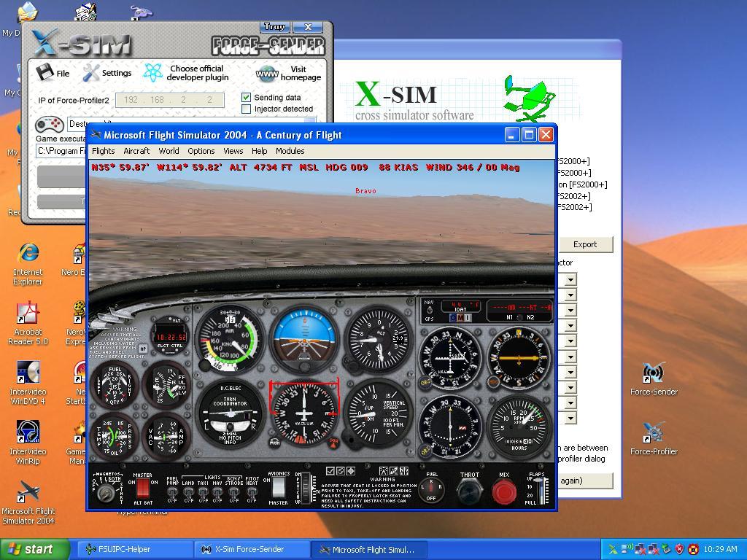Image resolution: width=747 pixels, height=560 pixels.
Task: Open the Options menu
Action: click(x=201, y=151)
